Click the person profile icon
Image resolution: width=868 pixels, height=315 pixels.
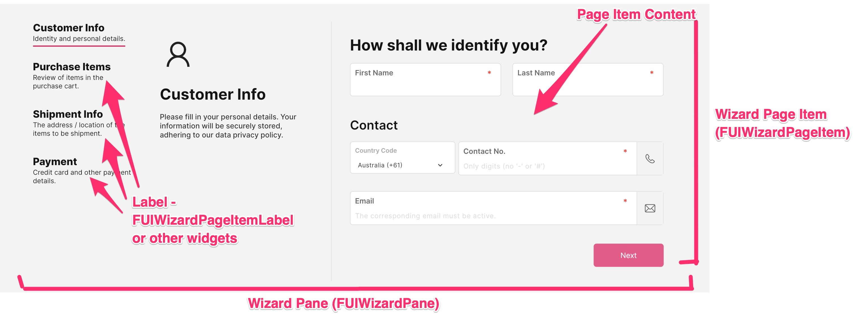pyautogui.click(x=178, y=54)
